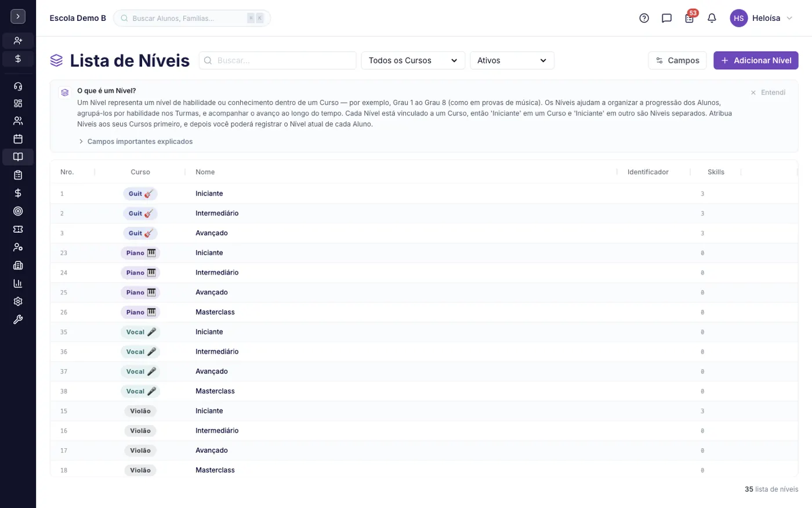The height and width of the screenshot is (508, 812).
Task: Open the target goals icon in sidebar
Action: pyautogui.click(x=18, y=211)
